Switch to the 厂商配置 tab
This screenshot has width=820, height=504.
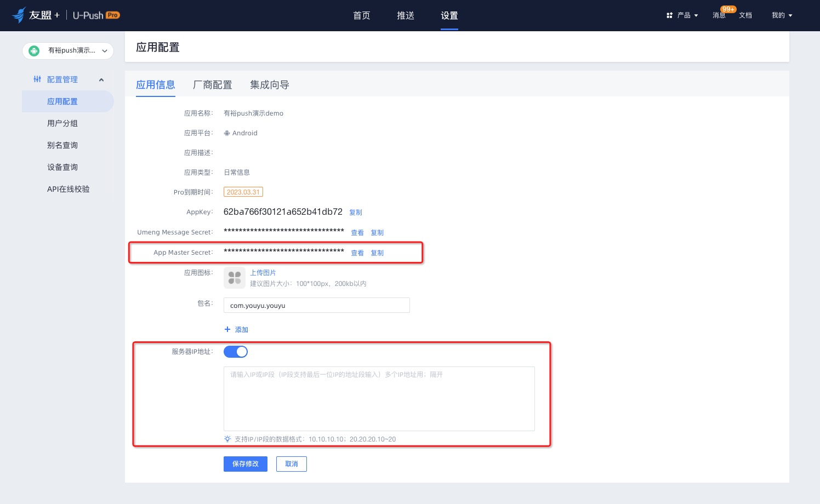click(x=213, y=85)
